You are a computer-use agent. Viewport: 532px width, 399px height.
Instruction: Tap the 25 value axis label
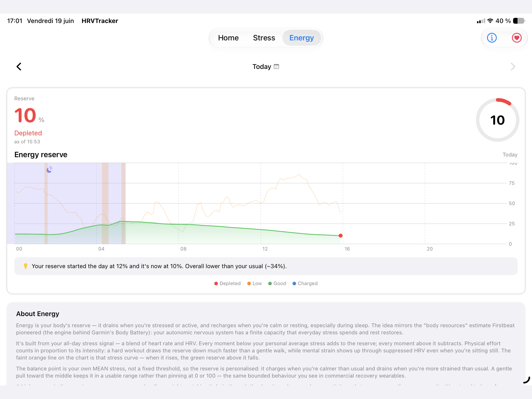tap(512, 224)
